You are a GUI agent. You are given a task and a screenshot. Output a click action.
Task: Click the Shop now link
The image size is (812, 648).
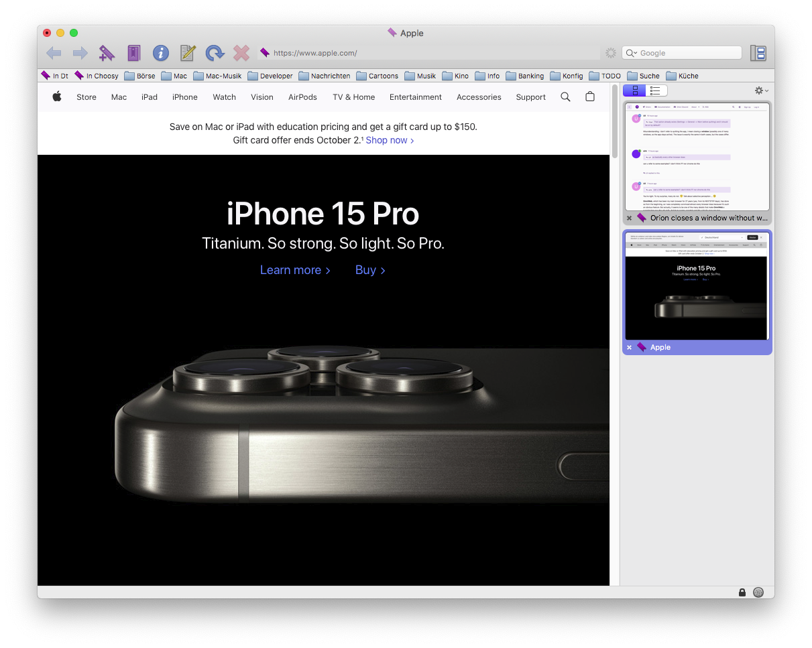click(390, 140)
